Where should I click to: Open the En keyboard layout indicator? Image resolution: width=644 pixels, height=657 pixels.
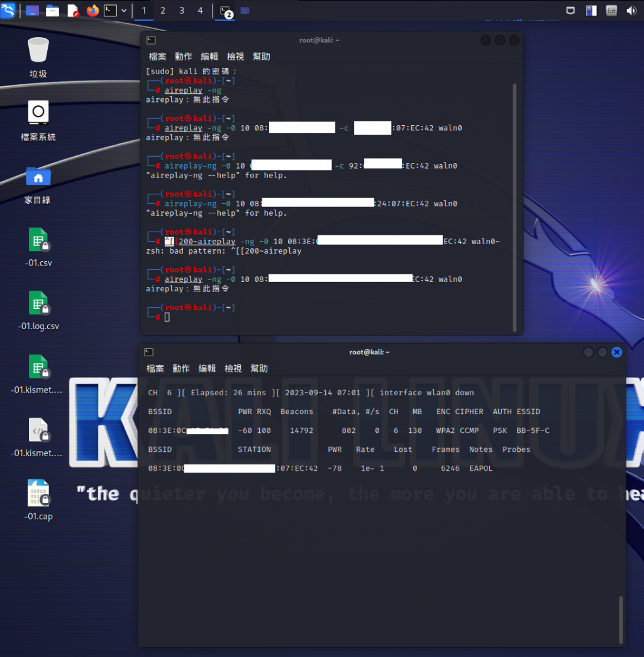point(611,11)
